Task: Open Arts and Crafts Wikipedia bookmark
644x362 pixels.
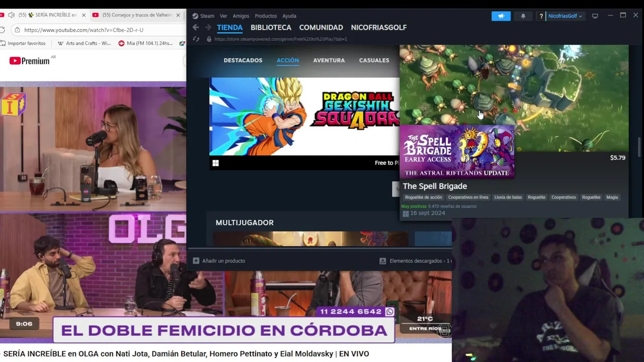Action: pyautogui.click(x=84, y=43)
